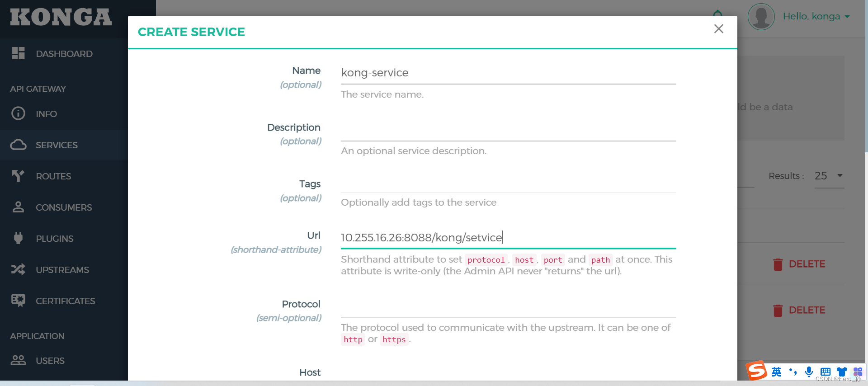The height and width of the screenshot is (386, 868).
Task: Click the KONGA logo
Action: pyautogui.click(x=61, y=18)
